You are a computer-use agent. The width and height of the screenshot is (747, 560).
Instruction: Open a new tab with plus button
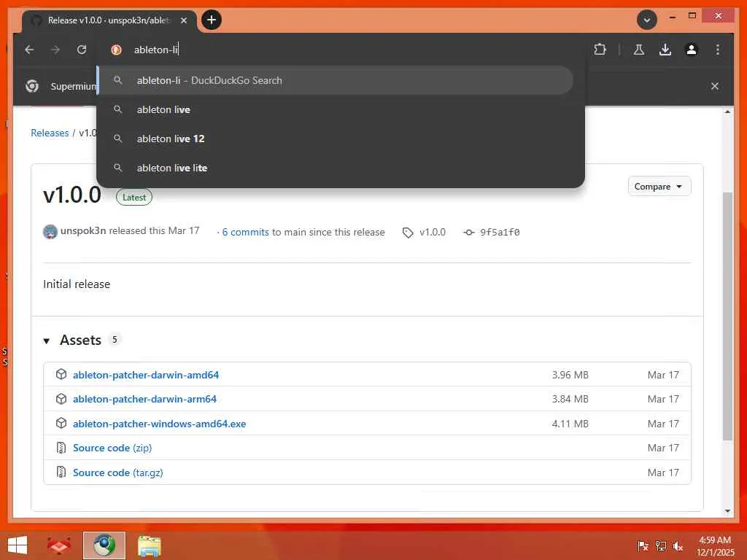click(212, 20)
